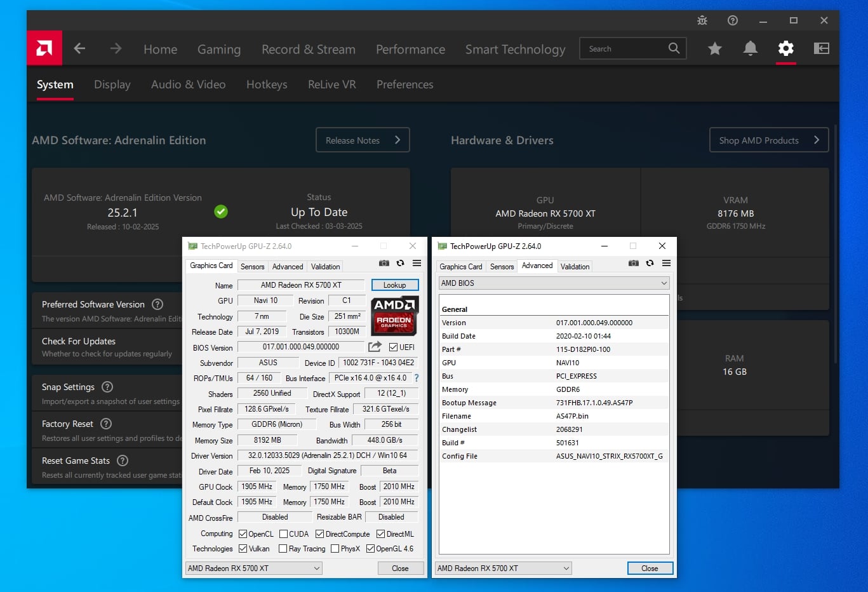
Task: Click the Check For Updates setting
Action: (x=107, y=347)
